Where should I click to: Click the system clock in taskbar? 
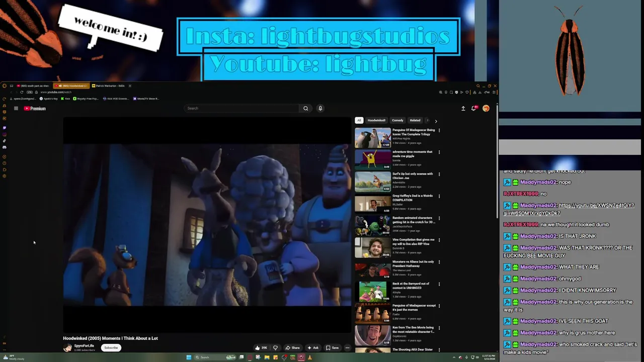point(489,357)
